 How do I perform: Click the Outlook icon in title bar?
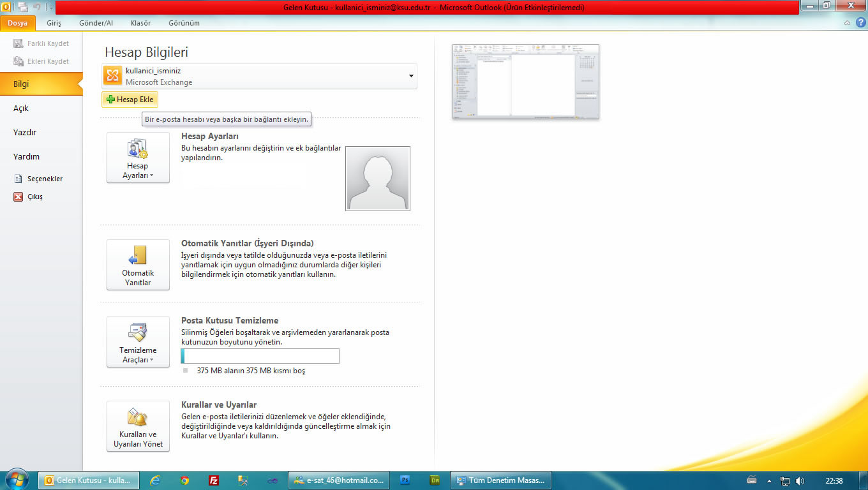coord(6,7)
